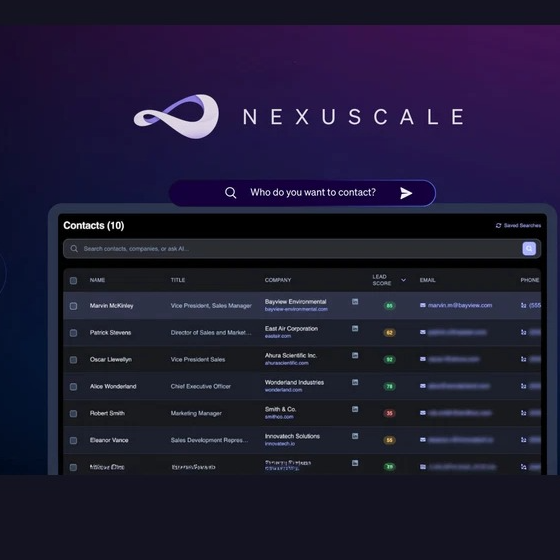Image resolution: width=560 pixels, height=560 pixels.
Task: Click red lead score 35 badge
Action: coord(389,414)
